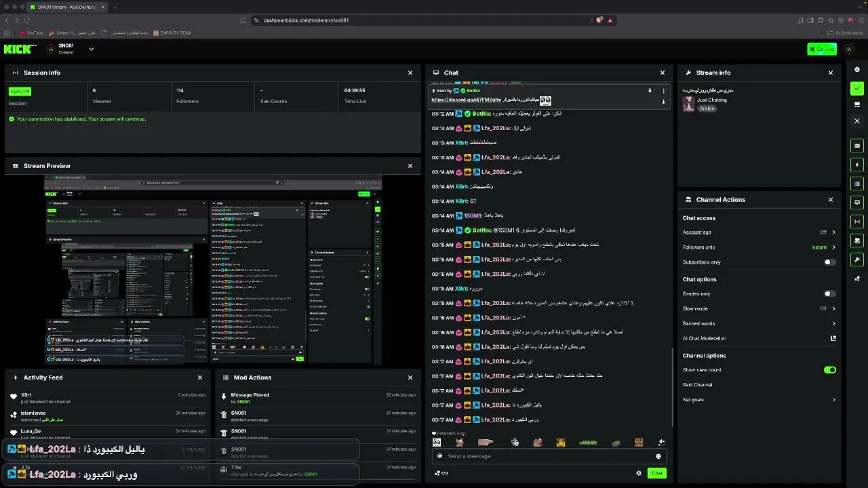
Task: Select the pointing hand emote
Action: tap(486, 443)
